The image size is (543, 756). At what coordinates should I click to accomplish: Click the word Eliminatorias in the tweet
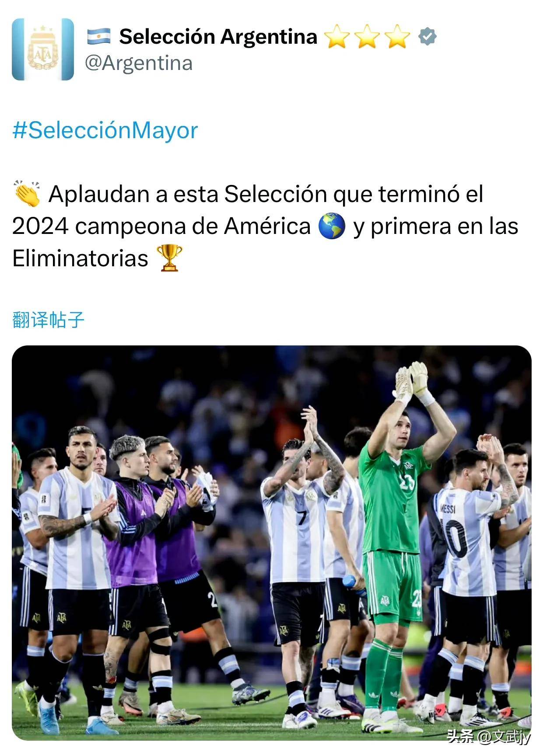tap(81, 258)
